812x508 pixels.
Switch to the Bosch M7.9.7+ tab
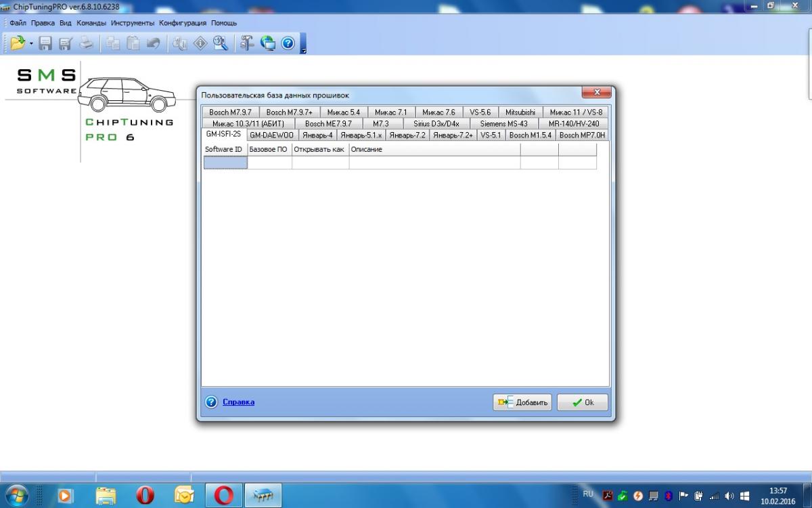(x=289, y=112)
